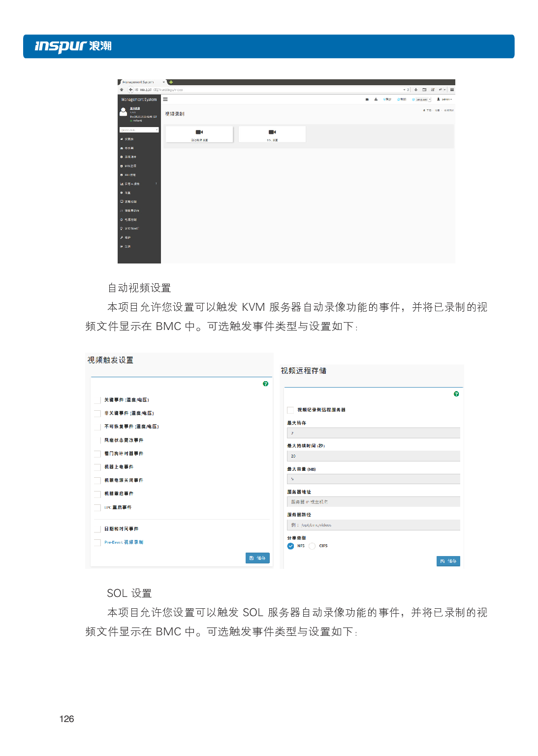Tick the 视频记录到远程服务器 checkbox
The height and width of the screenshot is (756, 538).
(x=290, y=410)
